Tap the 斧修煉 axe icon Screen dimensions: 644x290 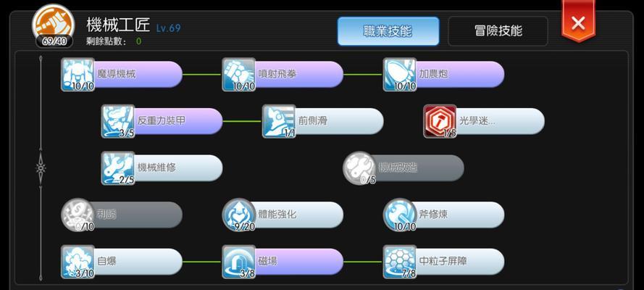(x=400, y=215)
